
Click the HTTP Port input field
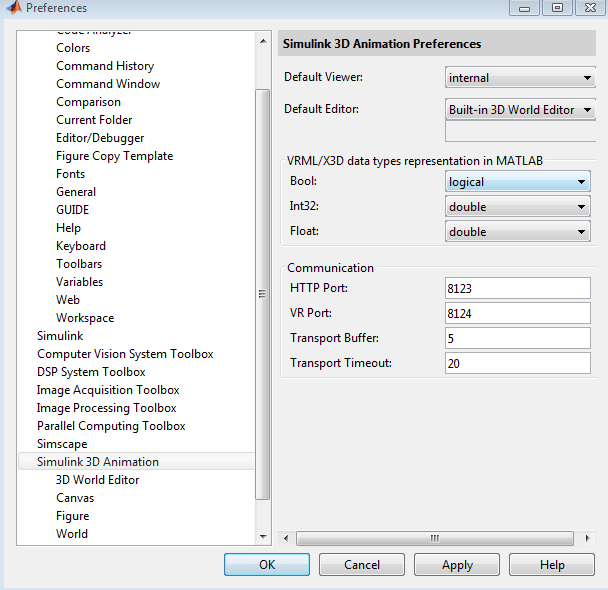point(517,288)
